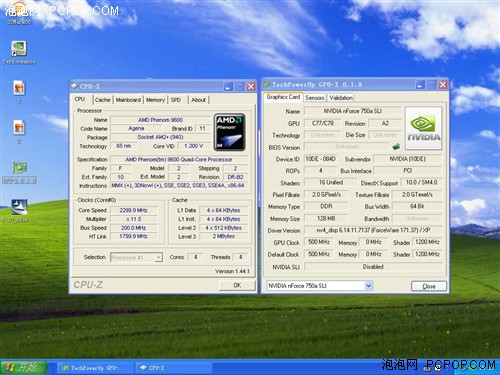Click the Texture Fillrate value 2.0 GTexel/s
This screenshot has width=500, height=375.
point(417,195)
